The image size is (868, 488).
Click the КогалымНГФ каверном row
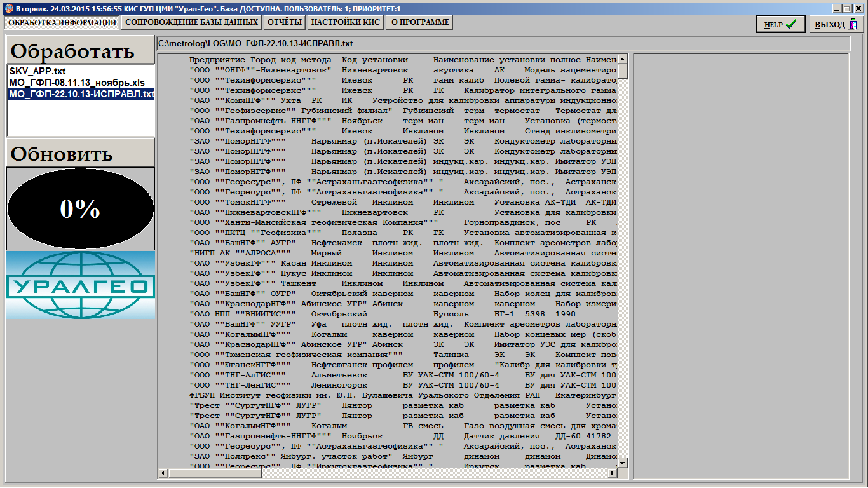click(403, 334)
